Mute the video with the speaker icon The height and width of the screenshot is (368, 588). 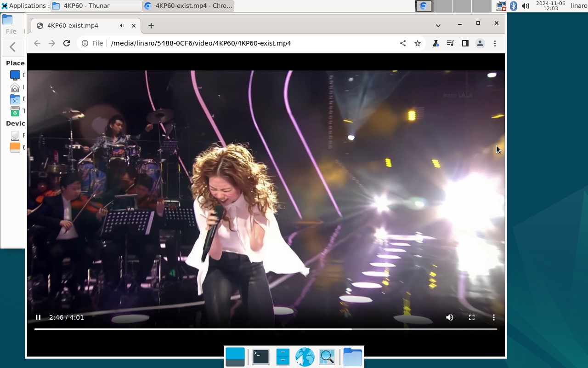click(x=449, y=317)
